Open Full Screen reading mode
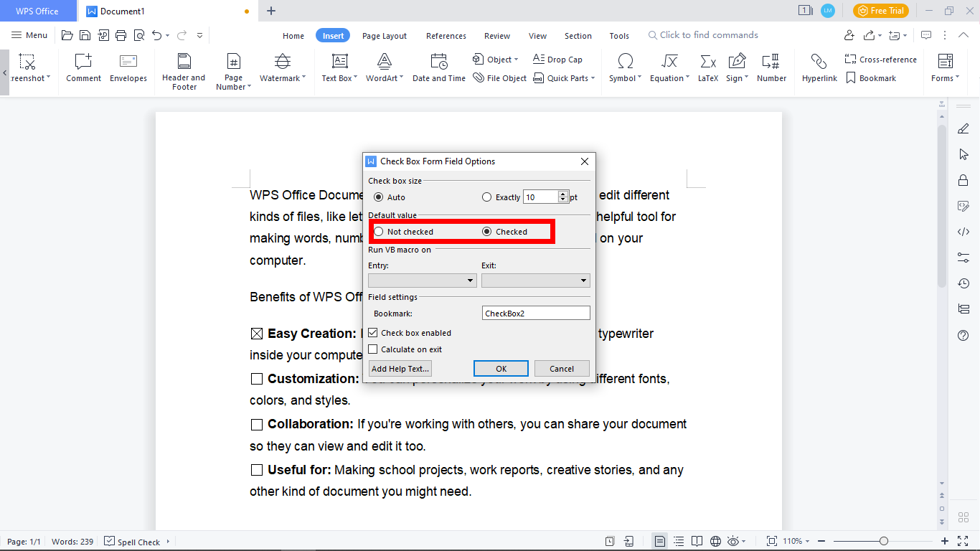Viewport: 980px width, 551px height. (x=963, y=541)
